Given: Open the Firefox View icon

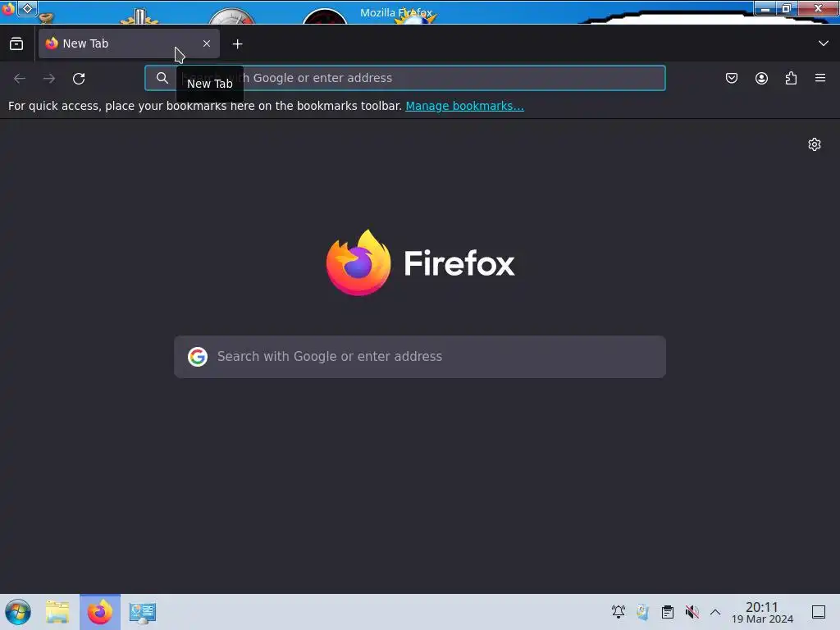Looking at the screenshot, I should tap(16, 44).
